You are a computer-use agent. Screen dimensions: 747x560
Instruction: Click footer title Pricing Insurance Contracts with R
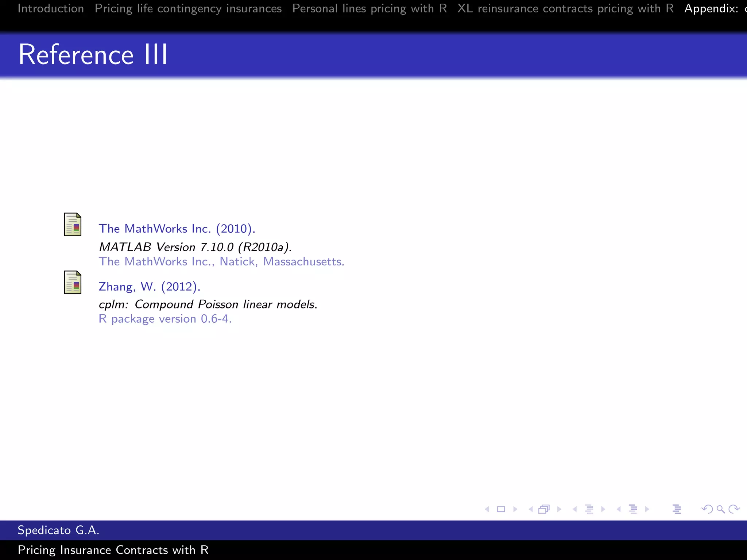click(x=113, y=550)
